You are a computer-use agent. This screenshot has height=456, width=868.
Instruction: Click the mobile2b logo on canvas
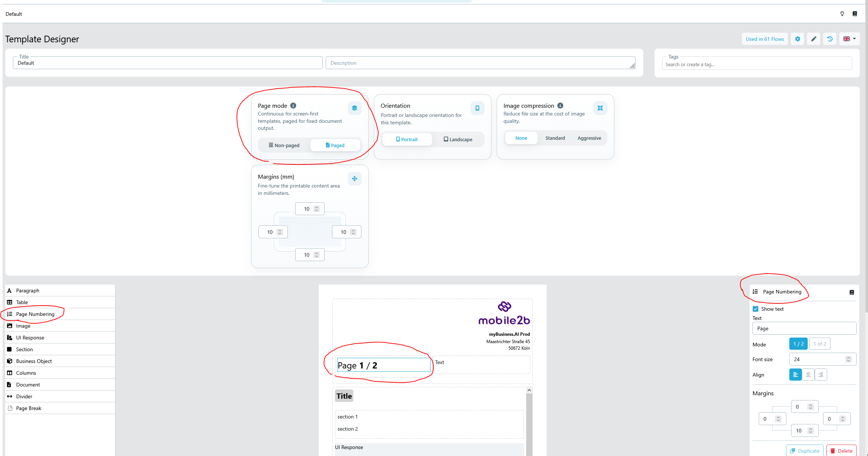[x=504, y=314]
